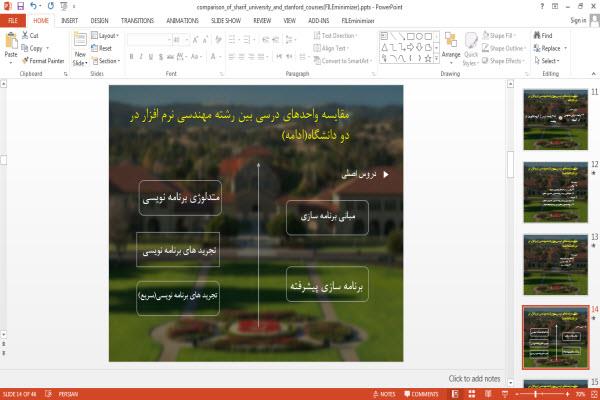The height and width of the screenshot is (400, 600).
Task: Open the font size combo box
Action: click(181, 40)
